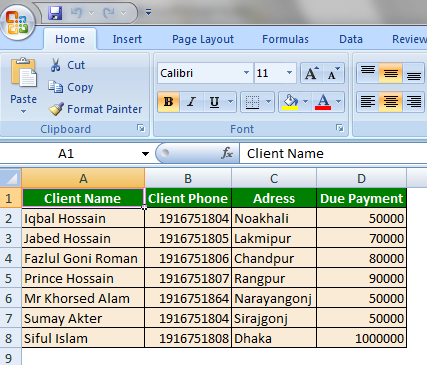Click the Paste clipboard icon

23,73
